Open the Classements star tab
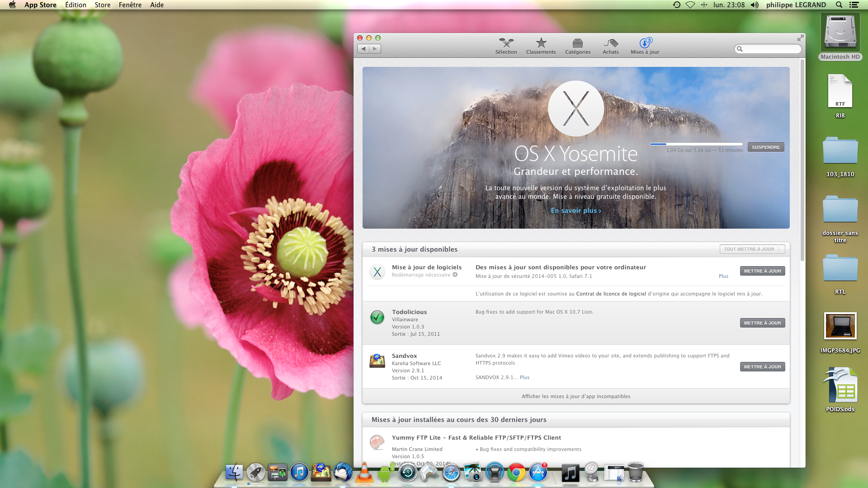The width and height of the screenshot is (868, 488). point(541,46)
